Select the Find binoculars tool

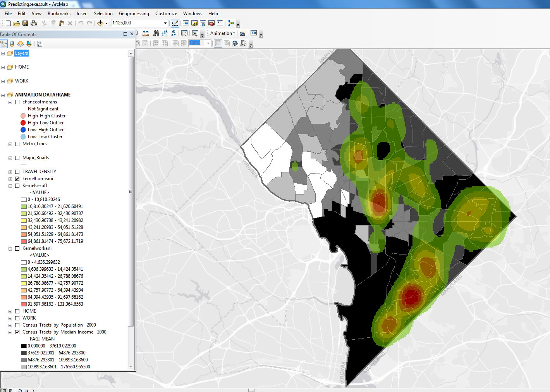tap(156, 33)
